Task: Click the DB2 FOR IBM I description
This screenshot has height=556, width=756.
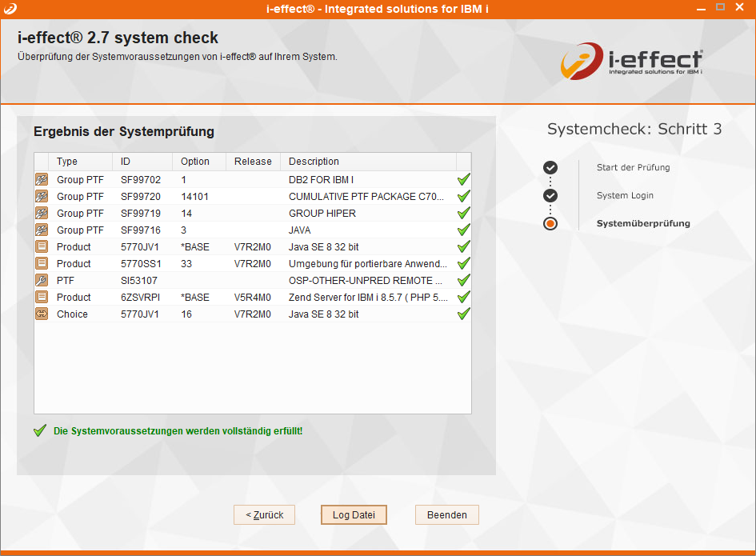Action: tap(321, 180)
